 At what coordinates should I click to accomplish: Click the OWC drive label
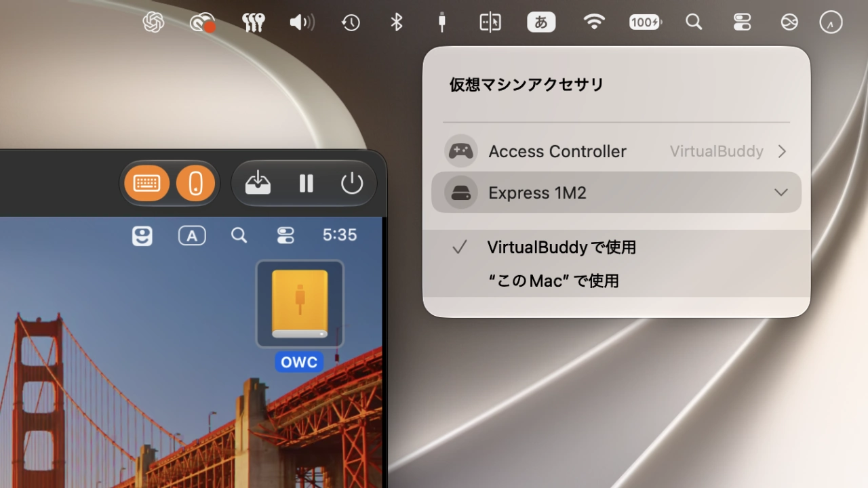click(x=299, y=362)
